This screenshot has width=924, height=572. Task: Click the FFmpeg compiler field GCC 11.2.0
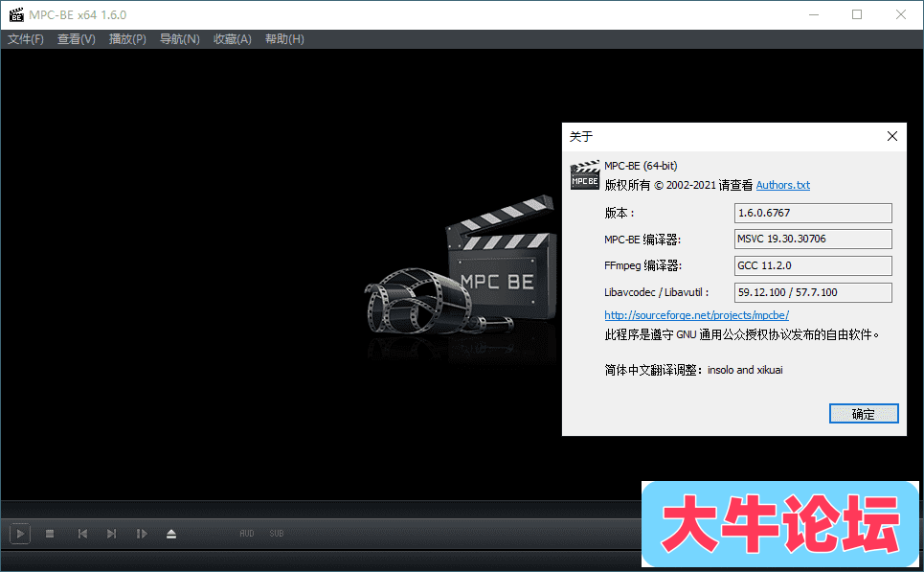click(x=813, y=265)
